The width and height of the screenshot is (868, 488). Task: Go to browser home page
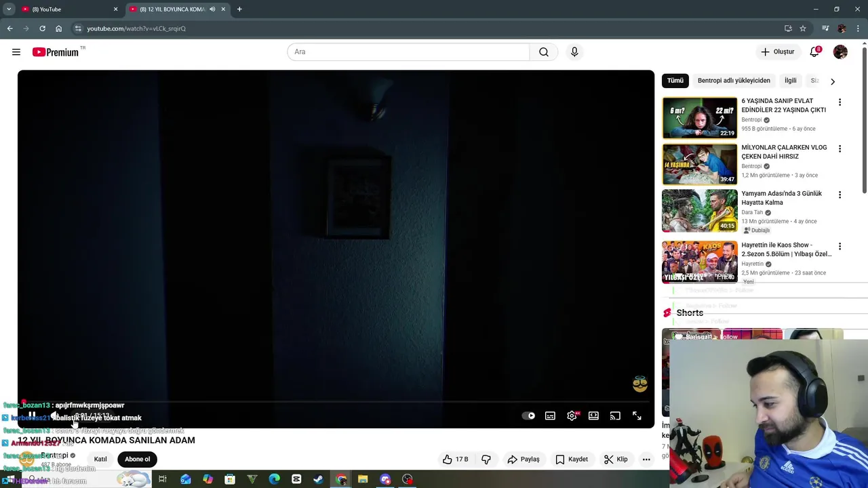58,28
